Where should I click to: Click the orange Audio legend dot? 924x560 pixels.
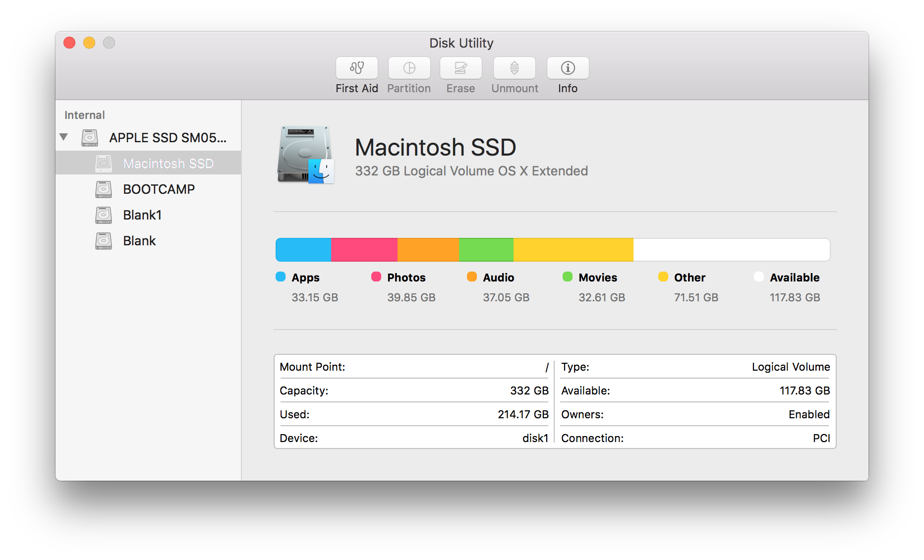pos(472,277)
